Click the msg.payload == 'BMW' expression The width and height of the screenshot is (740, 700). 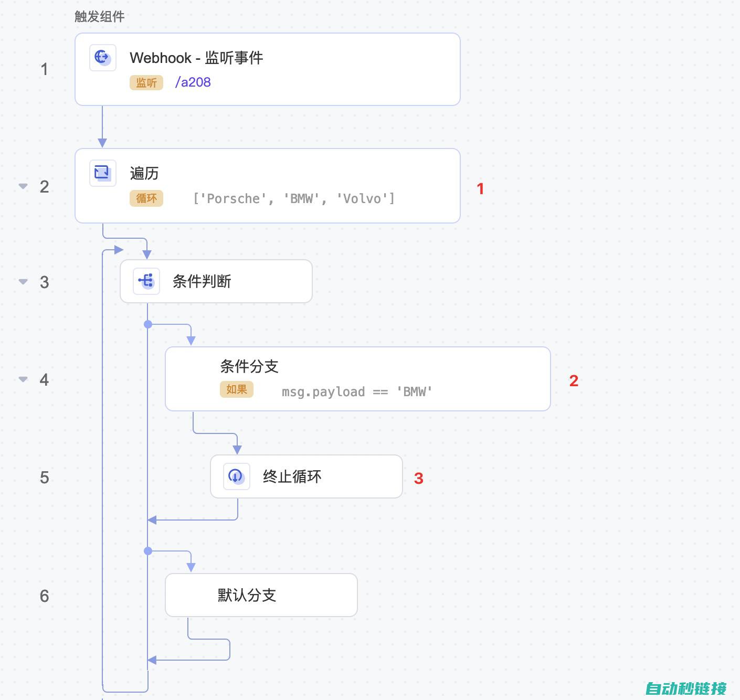click(x=357, y=391)
